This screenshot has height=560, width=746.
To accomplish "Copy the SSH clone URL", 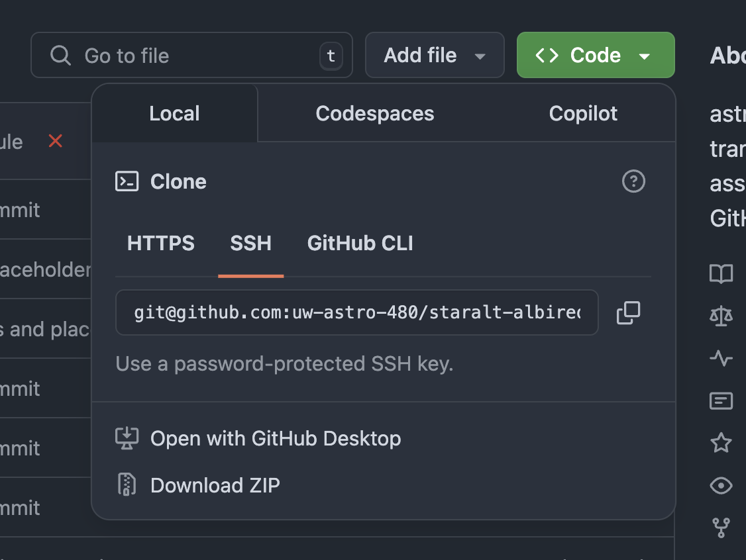I will pos(628,312).
